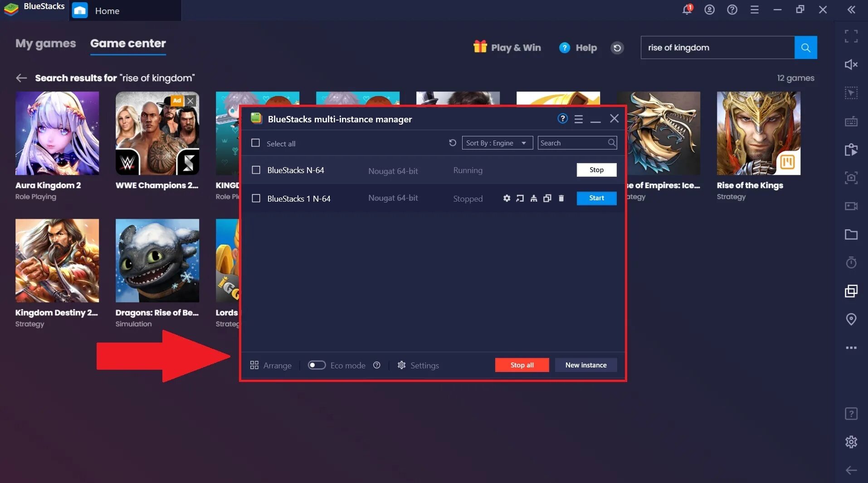This screenshot has width=868, height=483.
Task: Open the help question-mark icon in title bar
Action: pos(732,10)
